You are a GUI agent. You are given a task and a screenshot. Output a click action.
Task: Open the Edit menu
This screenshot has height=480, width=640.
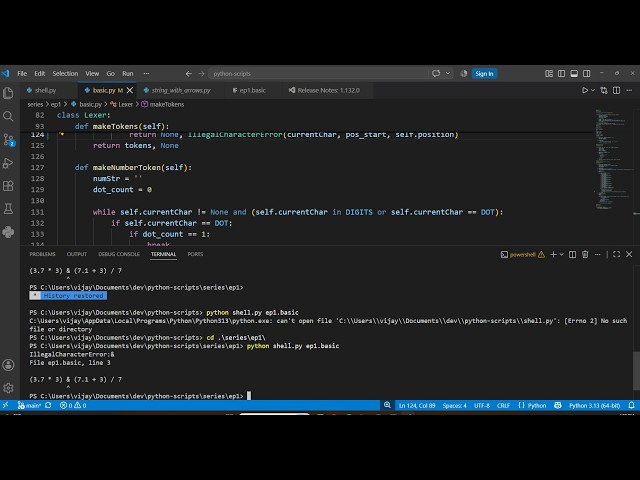pyautogui.click(x=40, y=73)
